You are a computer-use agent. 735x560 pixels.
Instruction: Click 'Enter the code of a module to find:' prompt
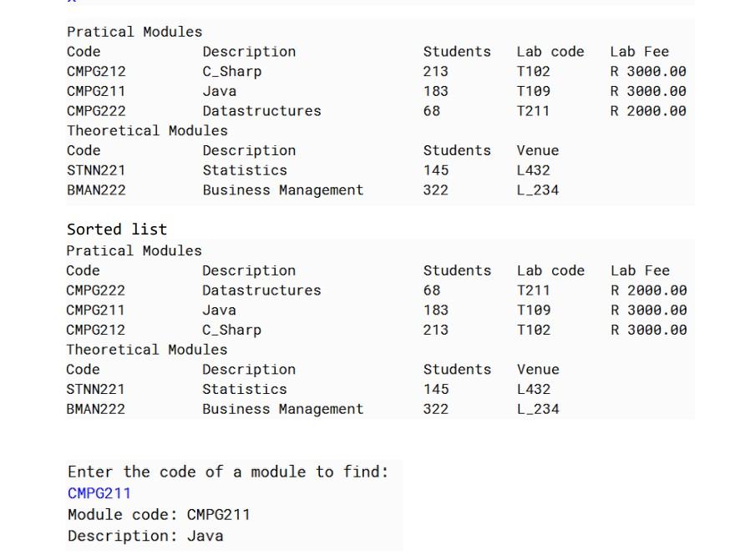228,472
